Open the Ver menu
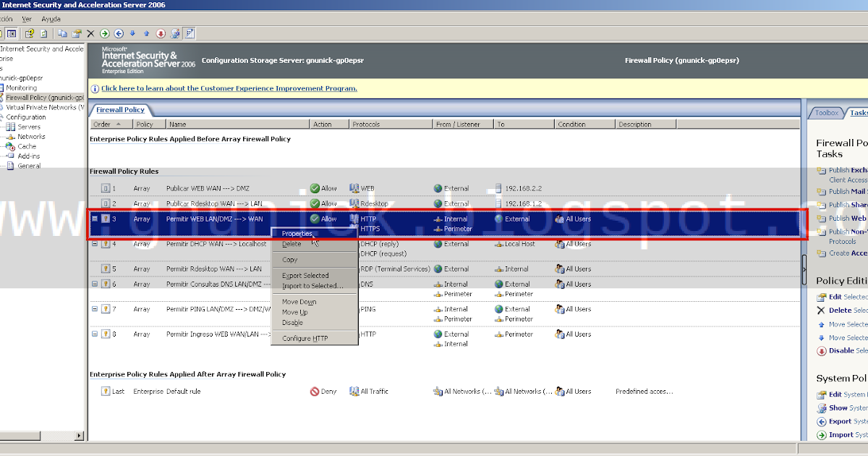The image size is (868, 456). [x=27, y=19]
